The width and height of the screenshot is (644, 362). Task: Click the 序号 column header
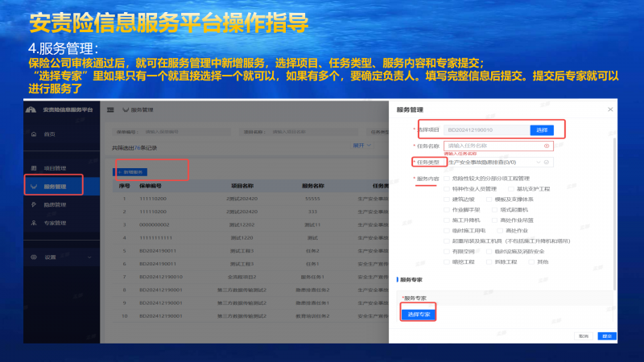pyautogui.click(x=124, y=186)
